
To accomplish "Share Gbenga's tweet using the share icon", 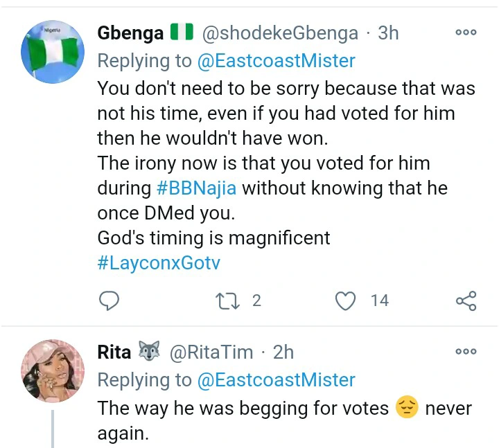I will pos(466,301).
